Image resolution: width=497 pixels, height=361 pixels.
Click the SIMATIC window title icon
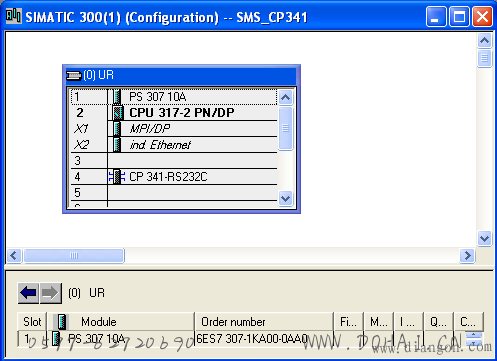click(x=14, y=16)
